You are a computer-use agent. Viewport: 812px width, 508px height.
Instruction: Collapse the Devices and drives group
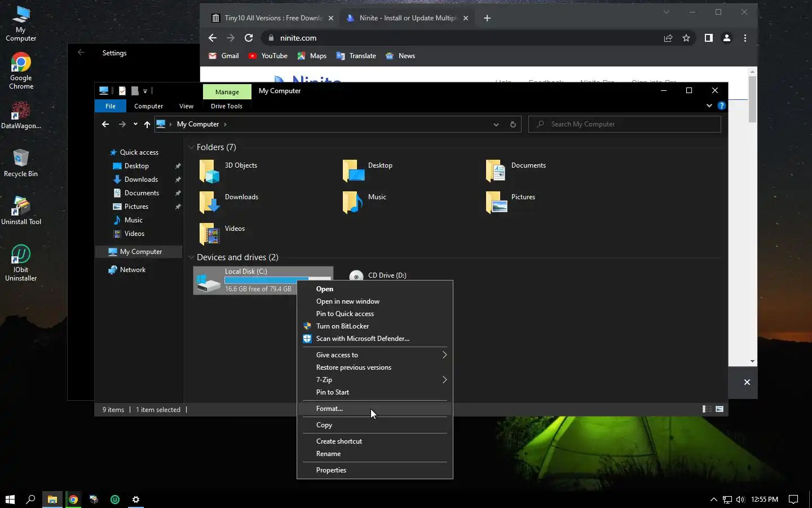pos(191,257)
